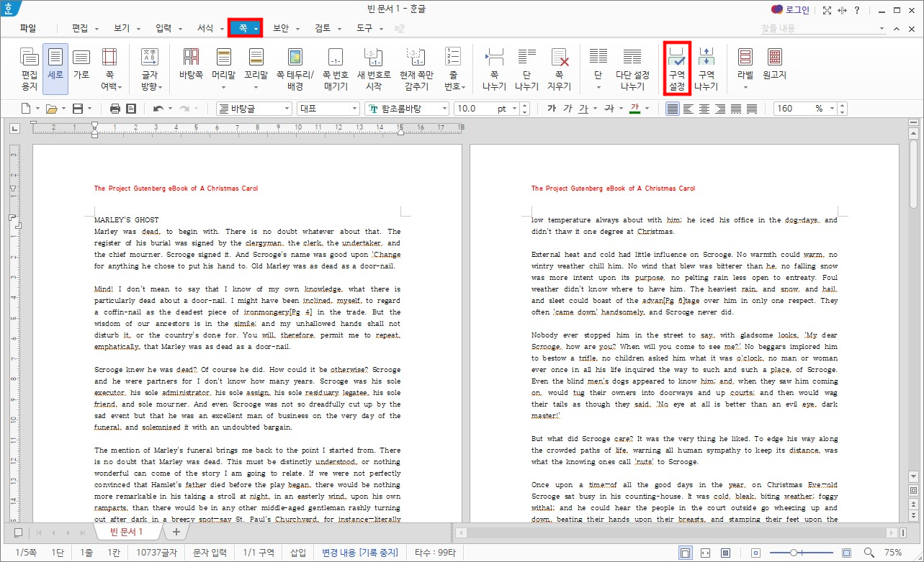The height and width of the screenshot is (562, 924).
Task: Toggle italic 가 formatting
Action: (x=568, y=109)
